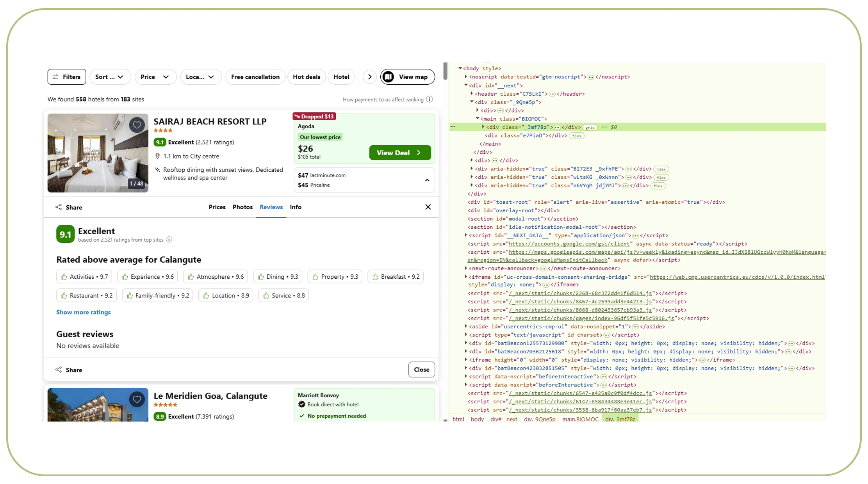The height and width of the screenshot is (484, 868).
Task: Expand the header class C7SLkI node
Action: pyautogui.click(x=472, y=94)
